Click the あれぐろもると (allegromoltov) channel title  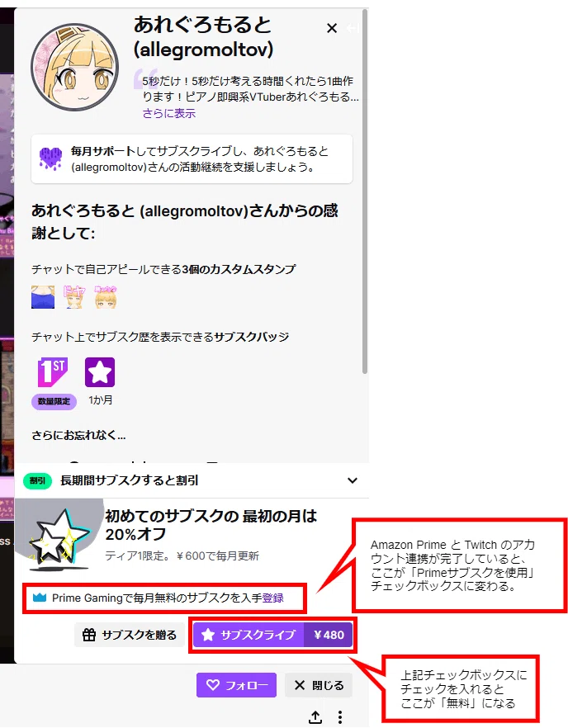click(203, 36)
